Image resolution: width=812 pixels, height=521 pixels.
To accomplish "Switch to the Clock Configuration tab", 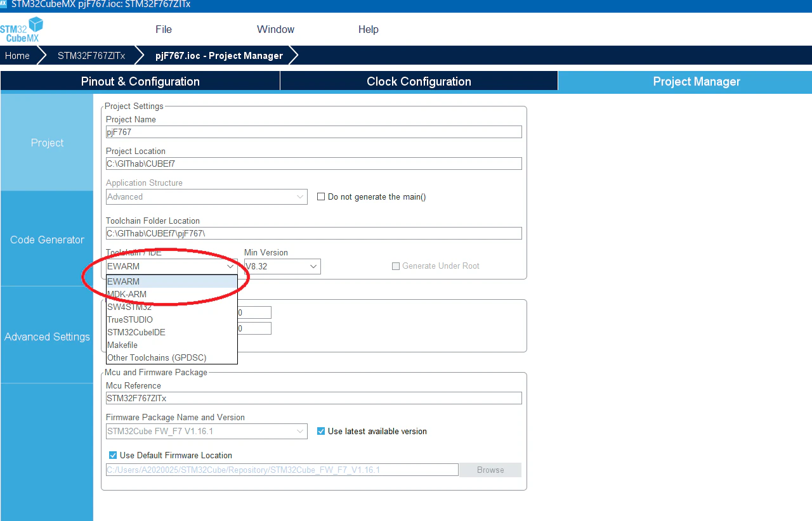I will coord(419,81).
